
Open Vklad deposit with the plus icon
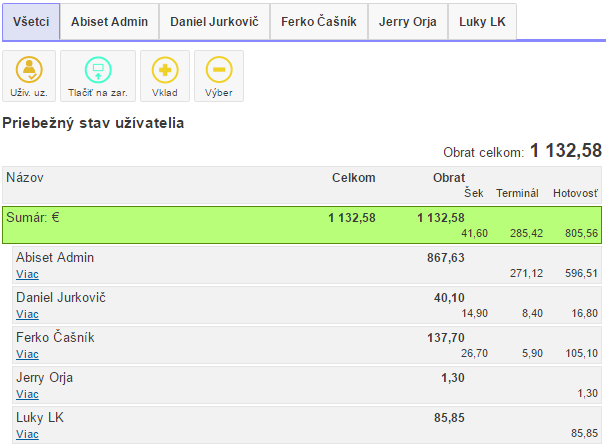click(x=164, y=76)
